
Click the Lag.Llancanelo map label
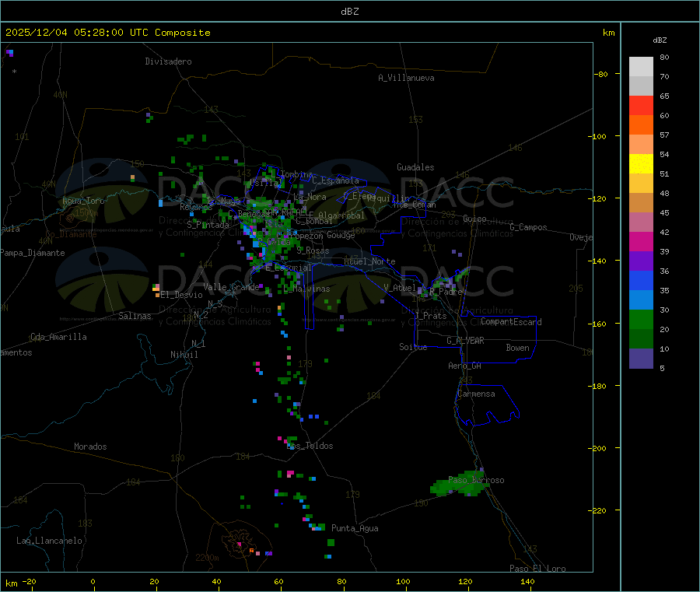(x=49, y=541)
